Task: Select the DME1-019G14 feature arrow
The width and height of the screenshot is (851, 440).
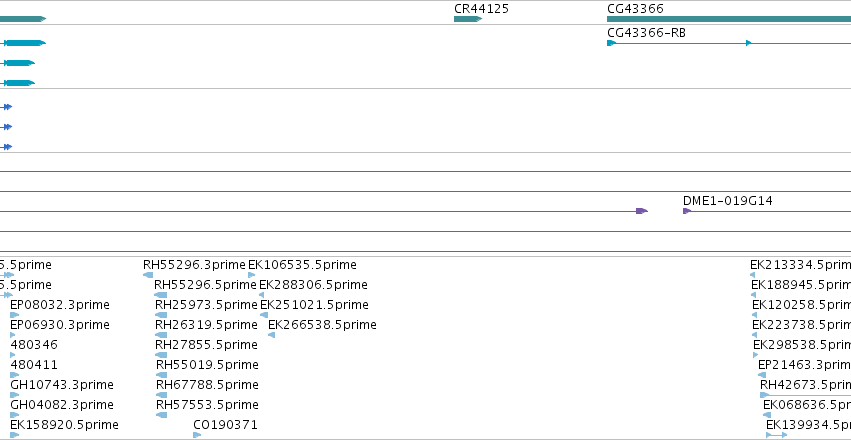Action: click(x=687, y=211)
